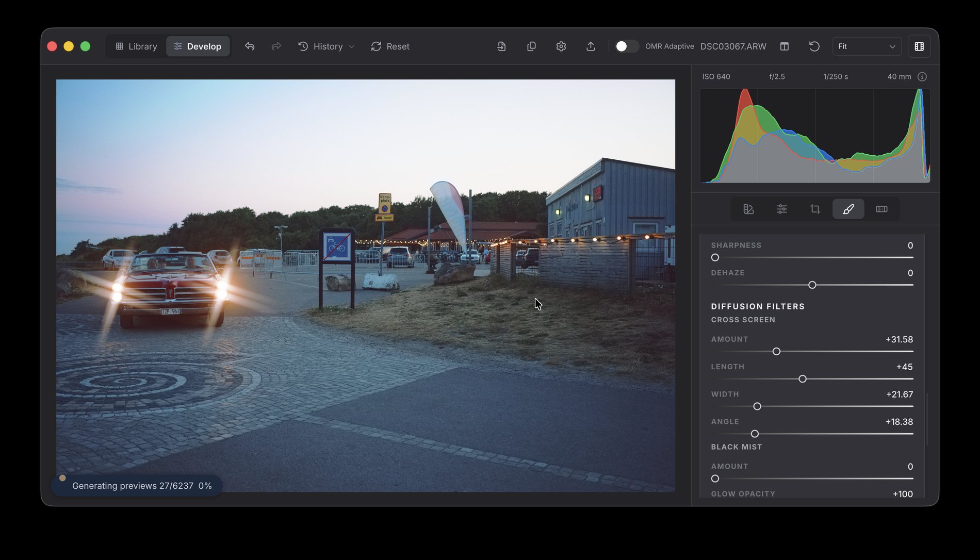The width and height of the screenshot is (980, 560).
Task: Click the Cross Screen Width slider handle
Action: 757,406
